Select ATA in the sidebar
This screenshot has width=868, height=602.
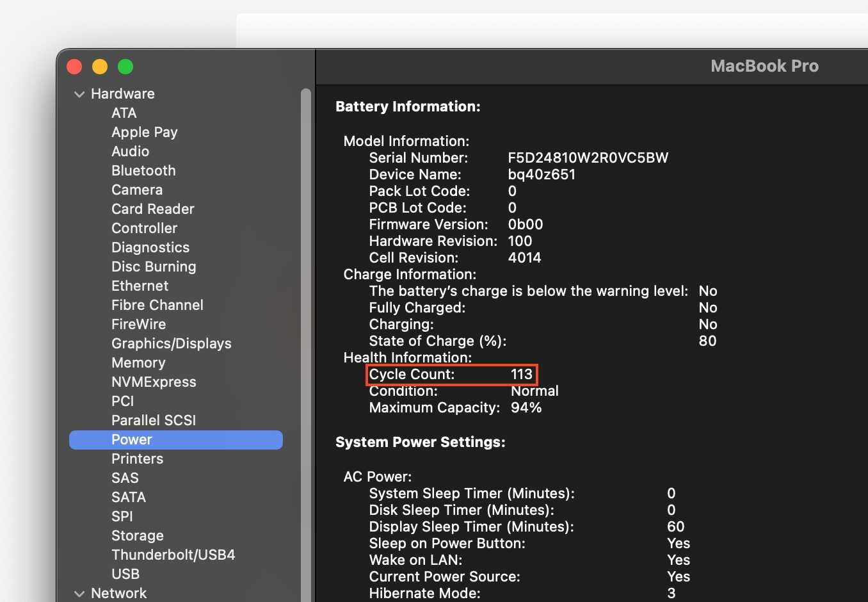tap(124, 113)
